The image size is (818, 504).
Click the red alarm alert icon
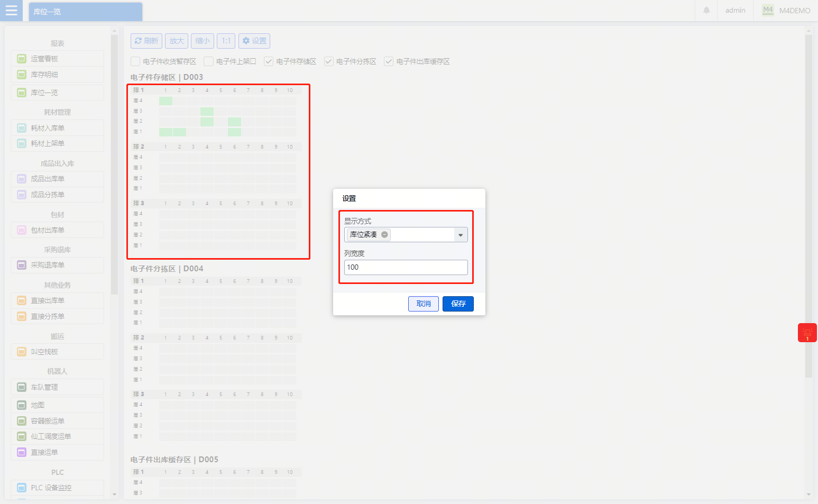coord(807,333)
